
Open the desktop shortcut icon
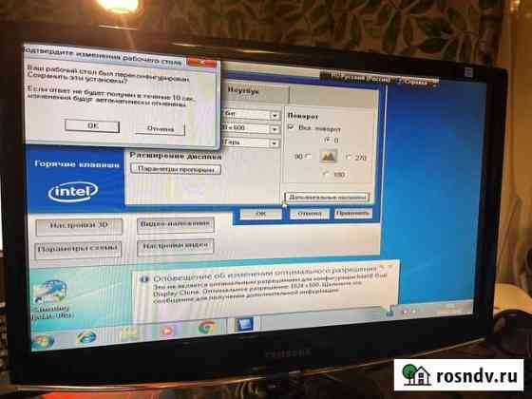(52, 300)
